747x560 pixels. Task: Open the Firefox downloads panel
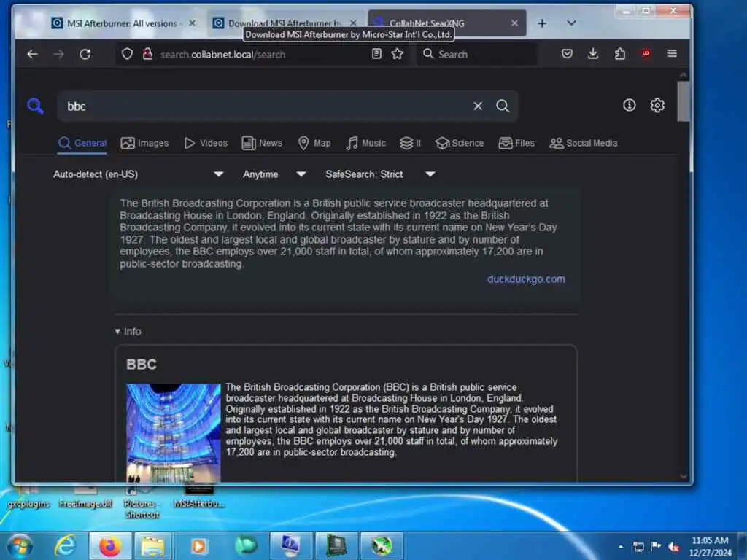point(593,53)
